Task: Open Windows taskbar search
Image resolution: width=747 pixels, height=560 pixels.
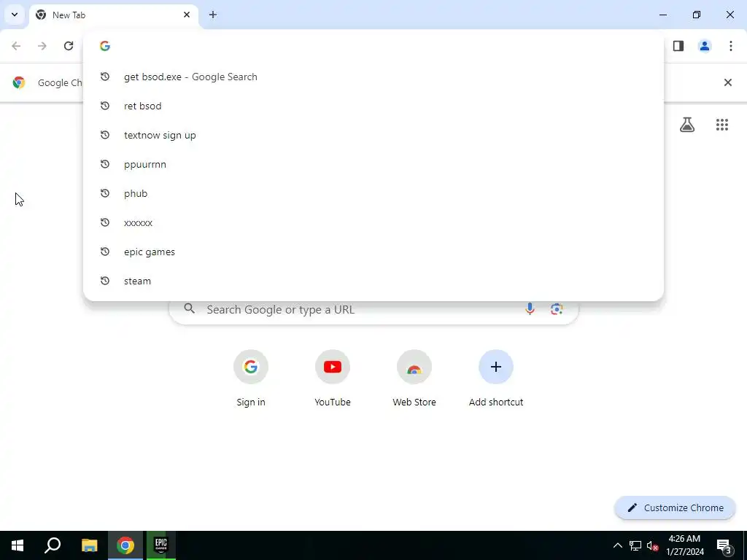Action: click(53, 545)
